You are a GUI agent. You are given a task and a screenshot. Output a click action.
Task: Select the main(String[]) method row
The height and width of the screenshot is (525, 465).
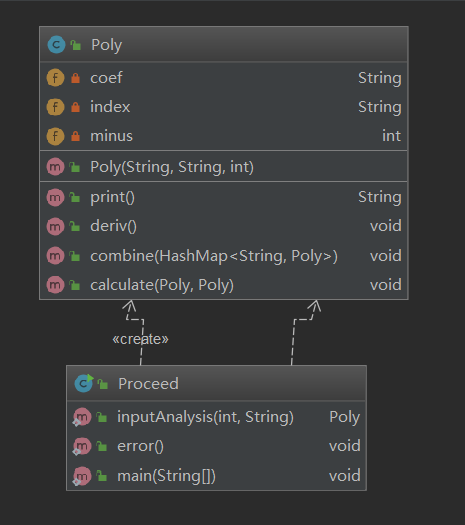click(217, 475)
